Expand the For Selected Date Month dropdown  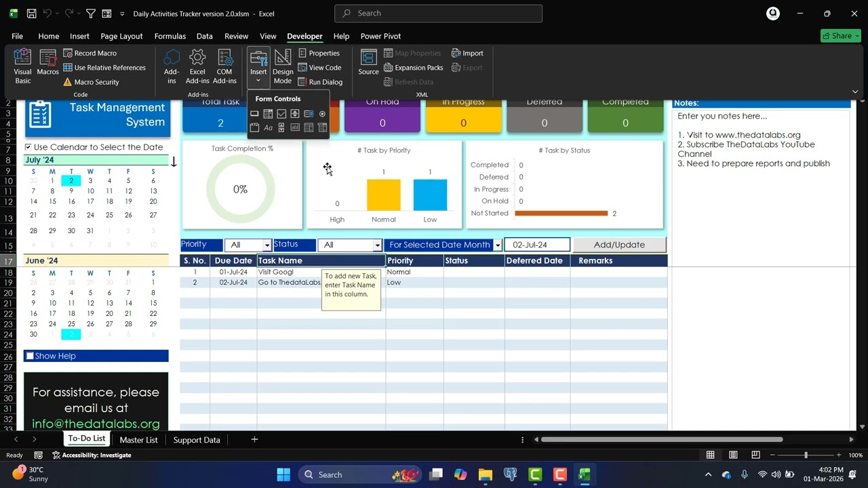498,245
